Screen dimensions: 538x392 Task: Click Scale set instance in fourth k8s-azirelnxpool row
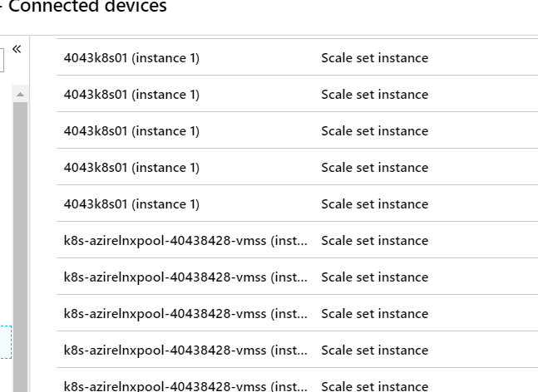tap(375, 350)
